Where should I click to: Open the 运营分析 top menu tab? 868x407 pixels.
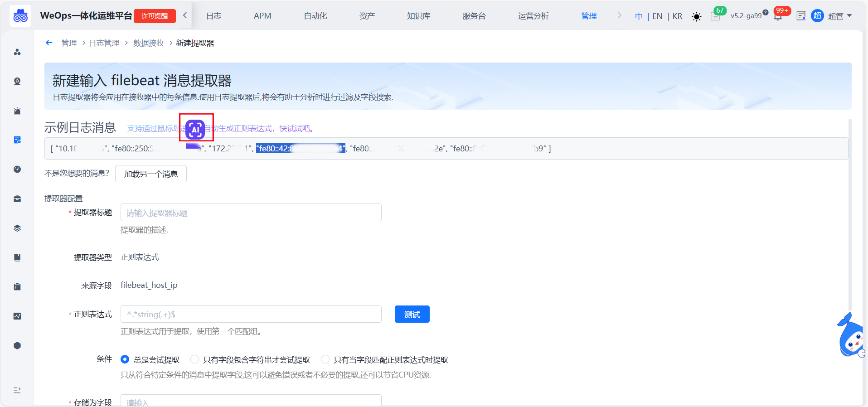click(x=533, y=16)
